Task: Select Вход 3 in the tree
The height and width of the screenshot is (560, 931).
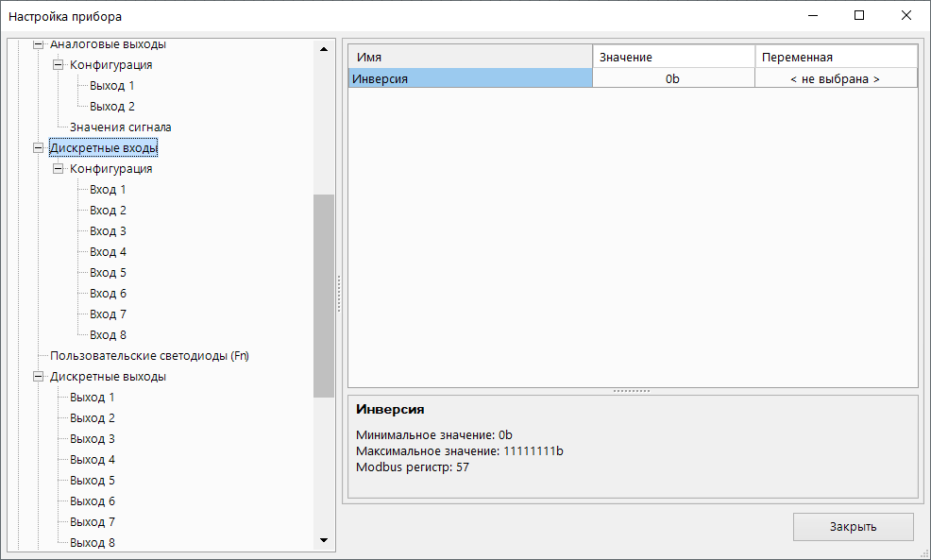Action: click(108, 231)
